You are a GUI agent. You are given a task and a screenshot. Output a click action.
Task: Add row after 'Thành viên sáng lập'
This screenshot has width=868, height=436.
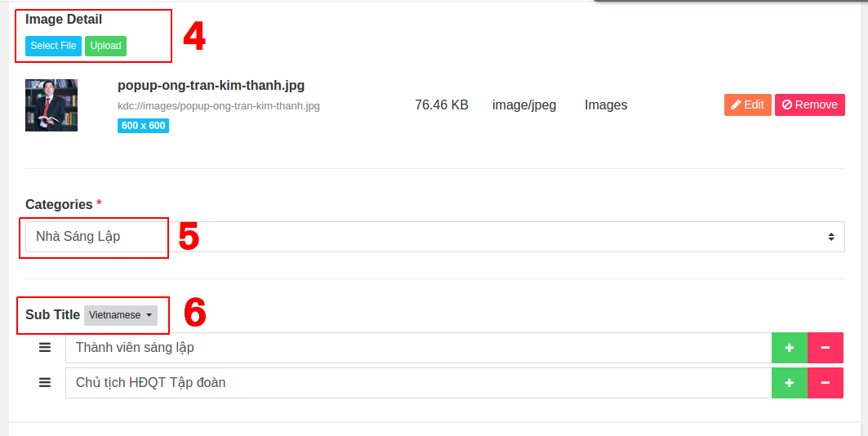pos(790,348)
